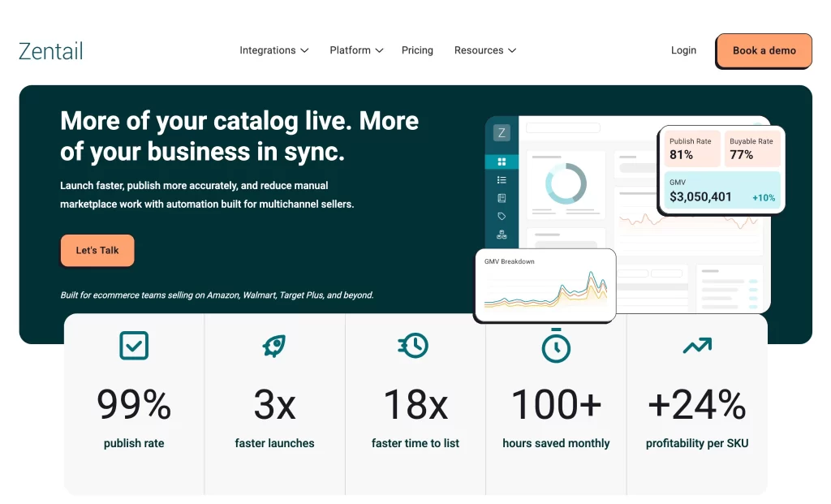Click the rocket icon above 3x
The width and height of the screenshot is (831, 504).
[x=274, y=346]
